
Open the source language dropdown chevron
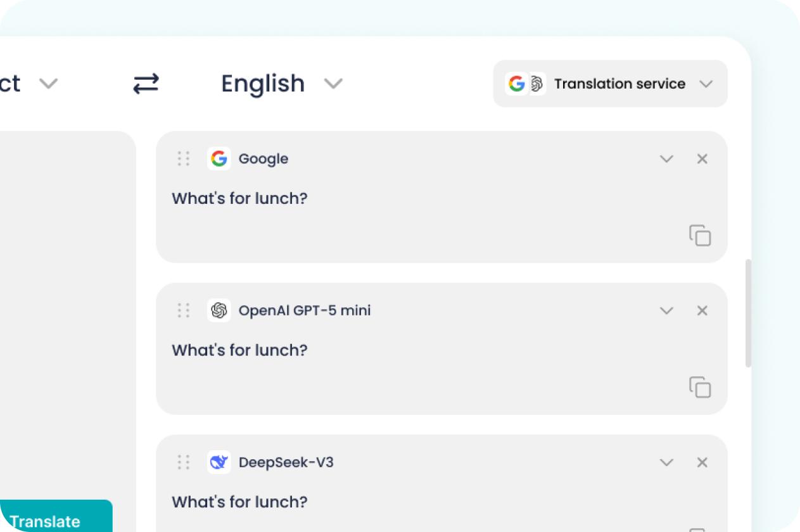pos(48,84)
